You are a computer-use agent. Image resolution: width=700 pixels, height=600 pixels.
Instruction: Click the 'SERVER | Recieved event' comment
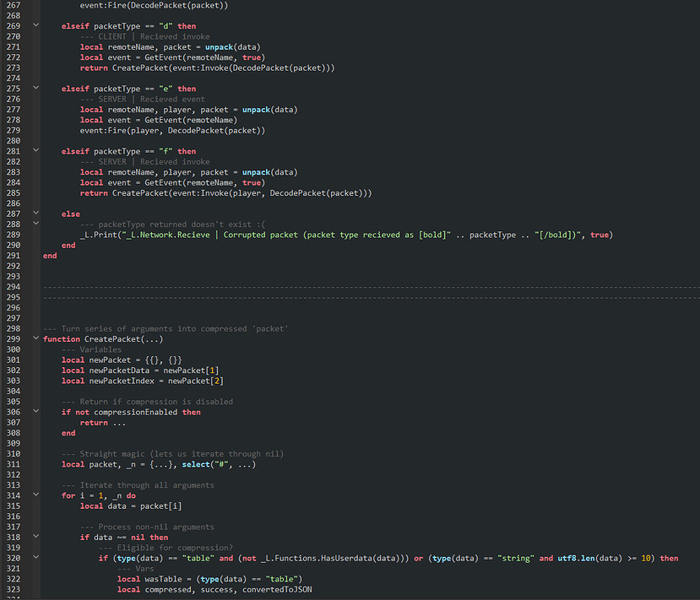(143, 99)
